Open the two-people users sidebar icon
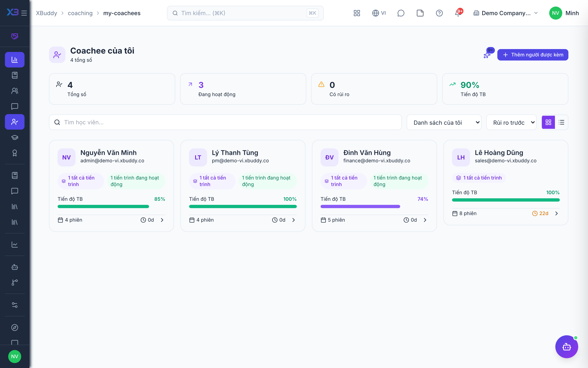The image size is (588, 368). click(14, 91)
